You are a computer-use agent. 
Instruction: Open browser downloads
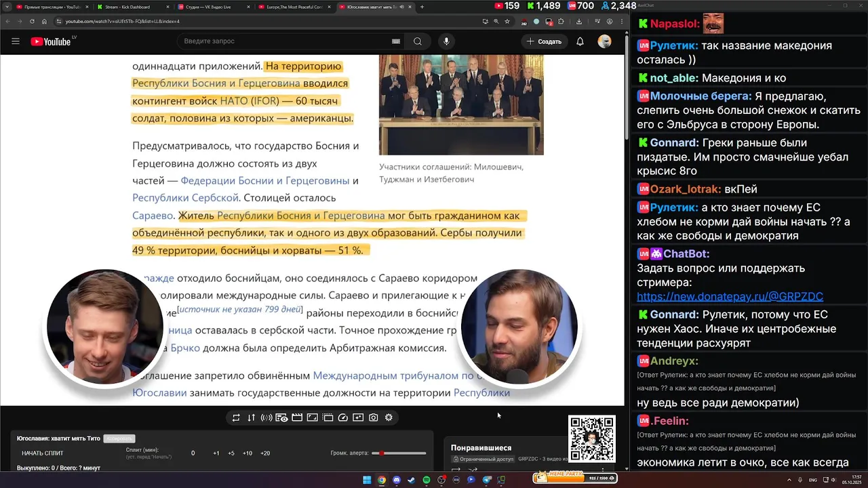pyautogui.click(x=578, y=21)
